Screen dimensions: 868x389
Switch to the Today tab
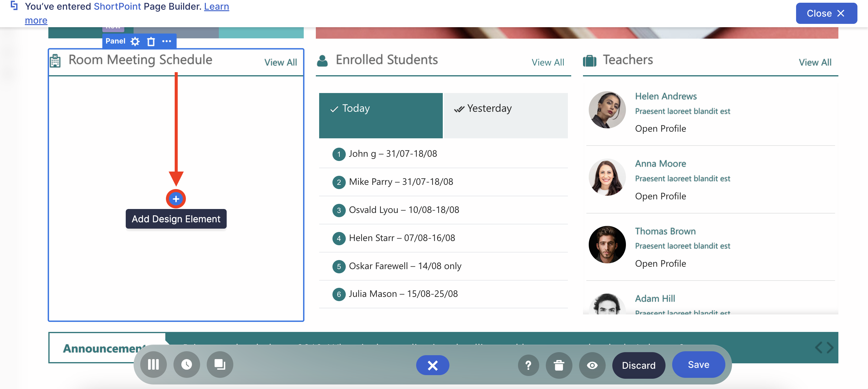pos(381,115)
